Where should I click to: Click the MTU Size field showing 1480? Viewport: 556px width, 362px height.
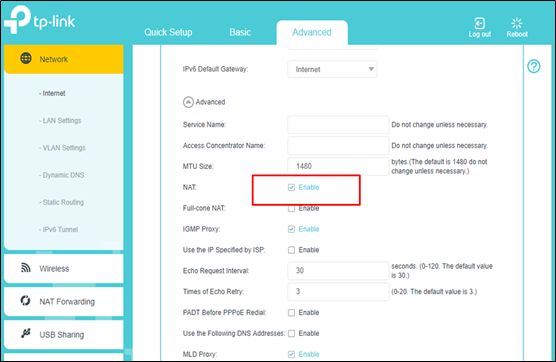(x=338, y=166)
